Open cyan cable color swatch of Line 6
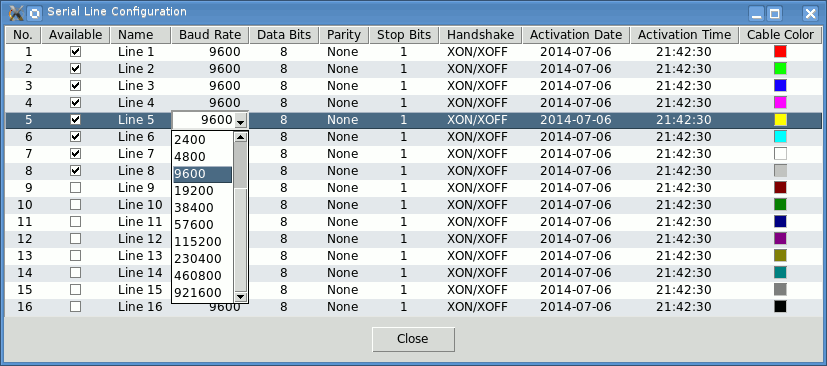This screenshot has width=827, height=366. point(780,137)
